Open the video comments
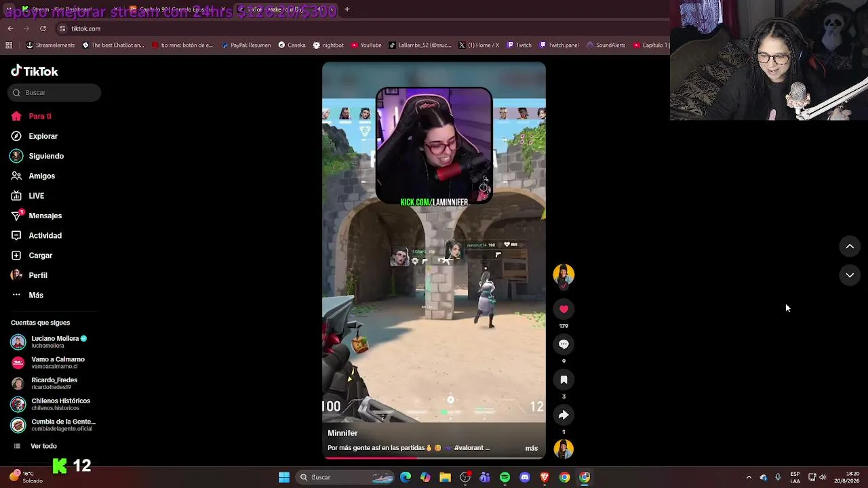The image size is (868, 488). [564, 344]
